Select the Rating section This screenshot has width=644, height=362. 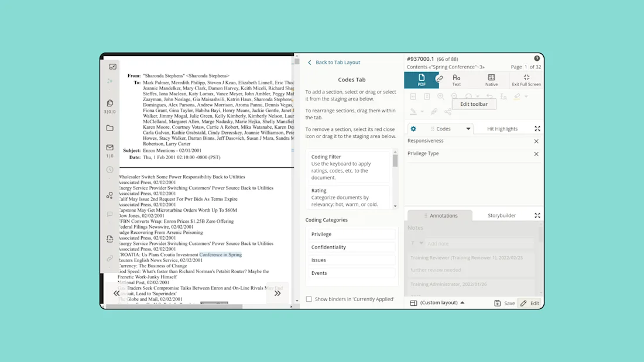click(348, 198)
